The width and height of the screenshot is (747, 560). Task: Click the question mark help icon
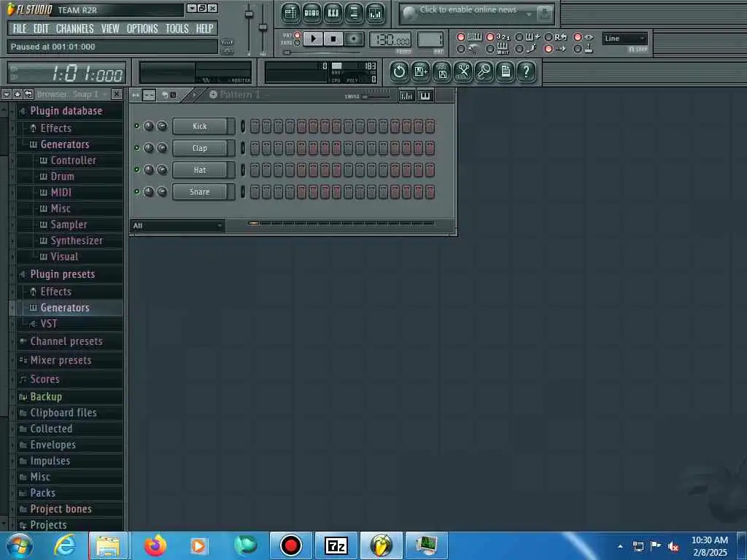click(527, 72)
